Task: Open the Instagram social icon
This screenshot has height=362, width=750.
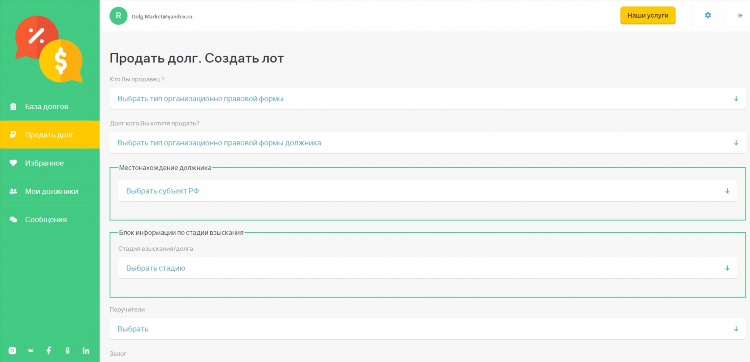Action: (12, 351)
